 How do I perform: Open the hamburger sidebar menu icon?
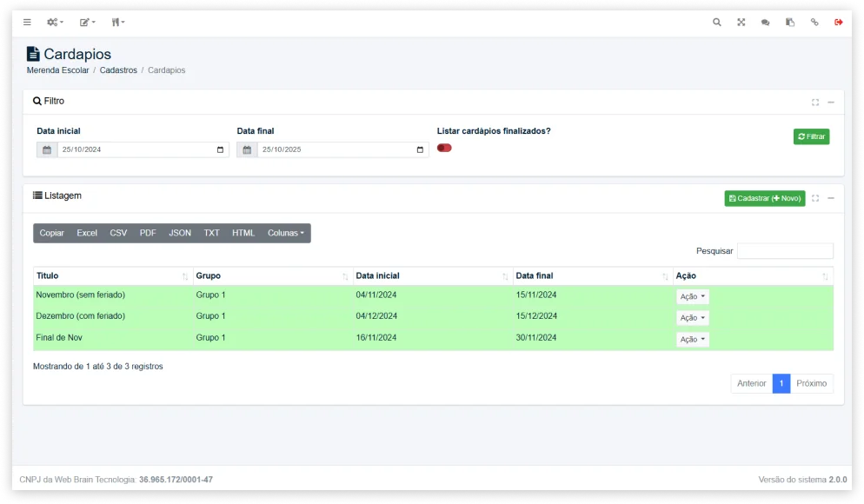tap(27, 22)
